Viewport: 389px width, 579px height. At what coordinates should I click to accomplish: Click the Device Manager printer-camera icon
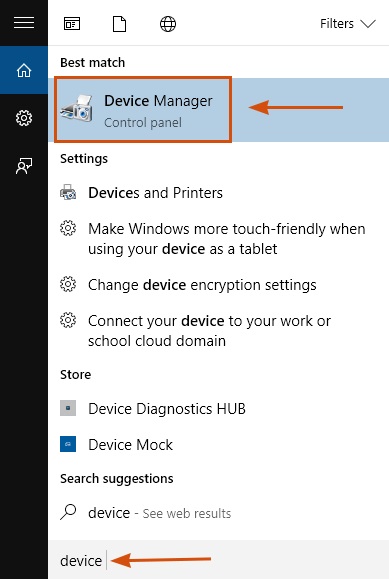(77, 108)
